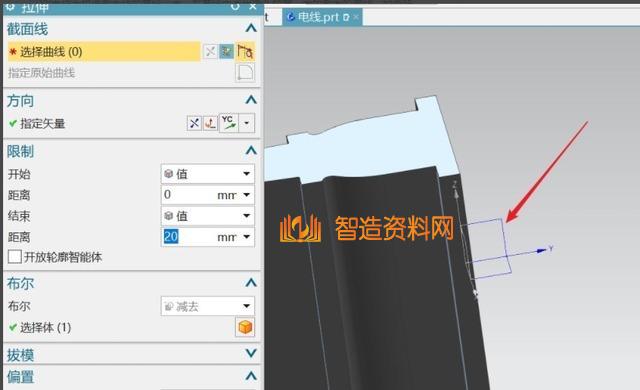Click the 指定原始曲线 icon

pyautogui.click(x=245, y=73)
